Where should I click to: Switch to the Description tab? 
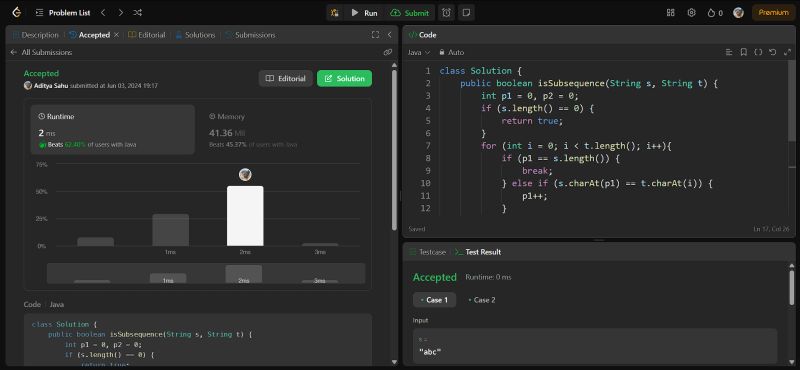[x=35, y=35]
